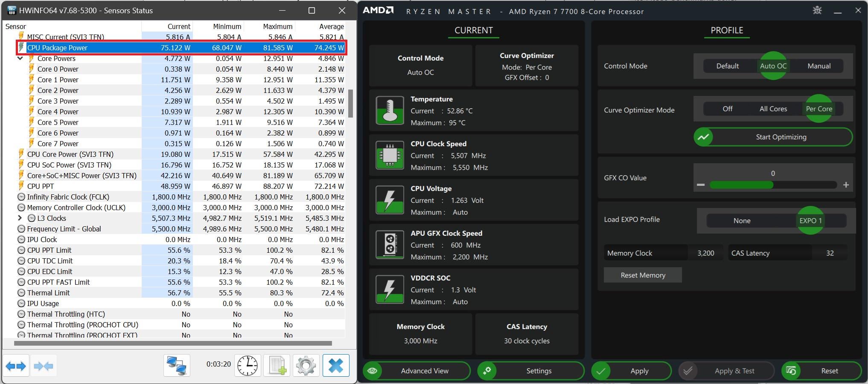Expand the L3 Clocks tree group

tap(20, 218)
